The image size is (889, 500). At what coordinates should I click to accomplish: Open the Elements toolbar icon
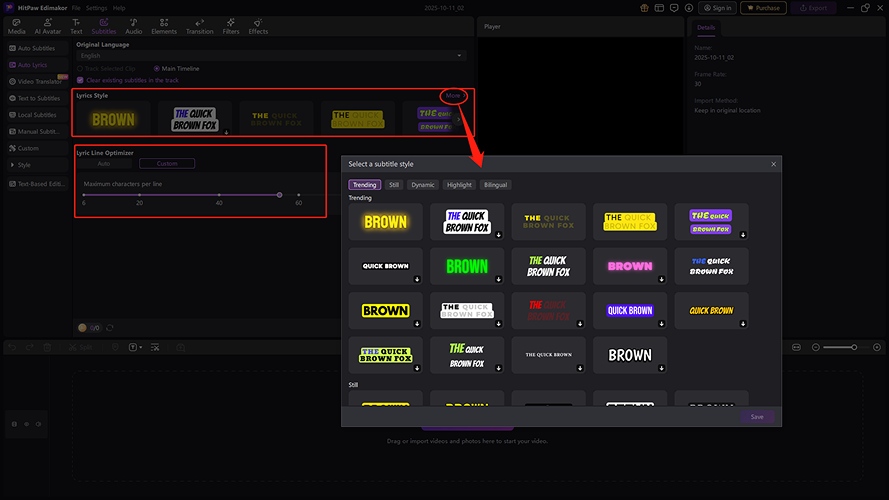point(164,24)
